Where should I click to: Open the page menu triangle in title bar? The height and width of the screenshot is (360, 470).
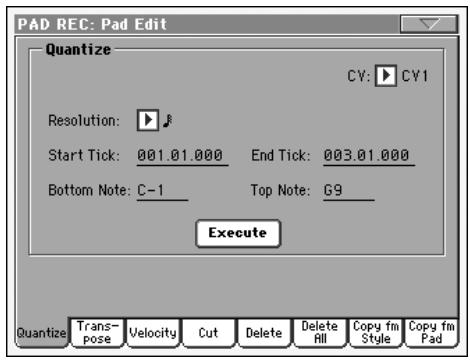[429, 24]
